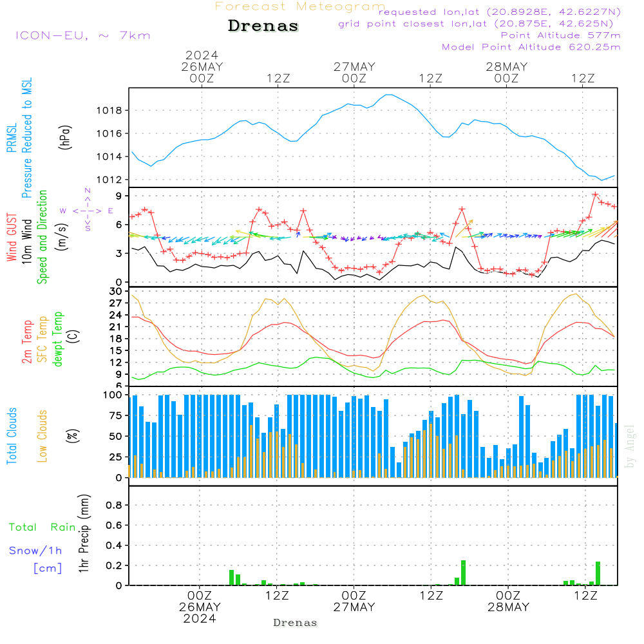Click the wind compass cross arrows
Image resolution: width=644 pixels, height=644 pixels.
coord(88,211)
